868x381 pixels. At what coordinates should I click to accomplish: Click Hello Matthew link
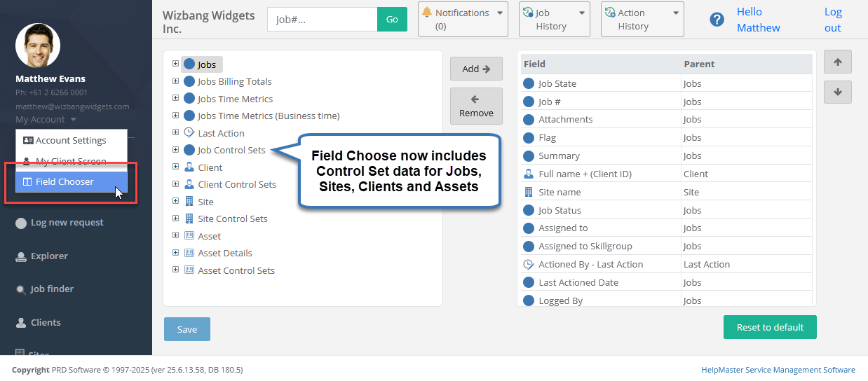point(759,20)
